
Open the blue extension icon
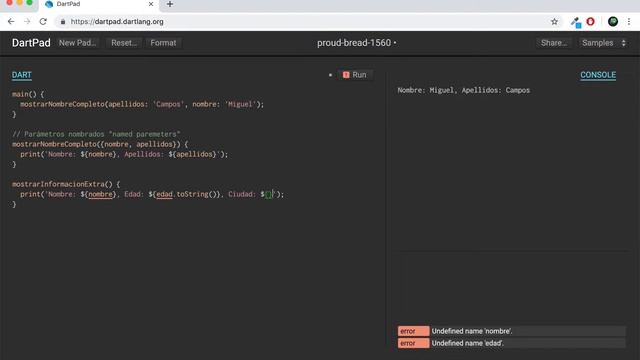coord(576,22)
